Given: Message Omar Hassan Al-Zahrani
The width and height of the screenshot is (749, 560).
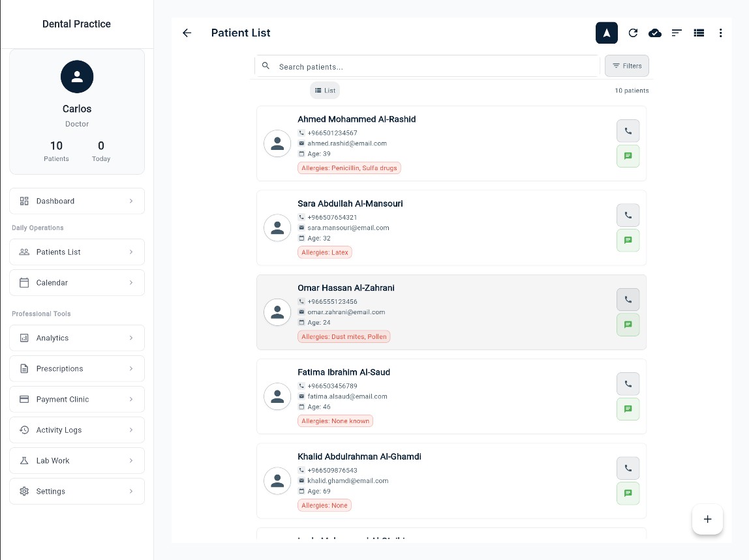Looking at the screenshot, I should tap(628, 325).
